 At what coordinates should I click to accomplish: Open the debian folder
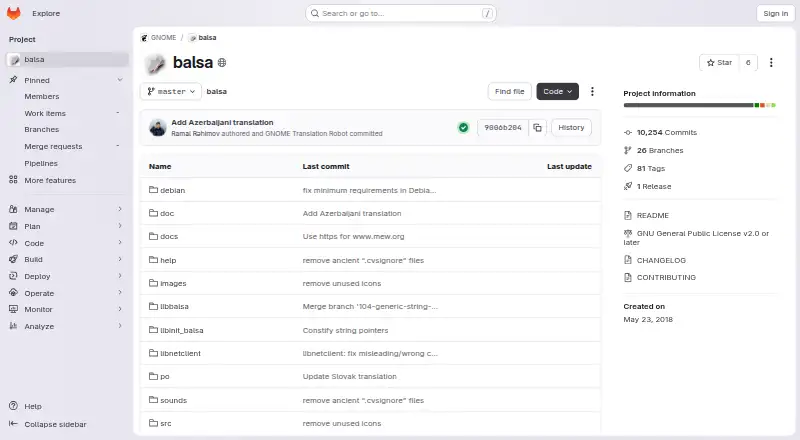coord(172,190)
